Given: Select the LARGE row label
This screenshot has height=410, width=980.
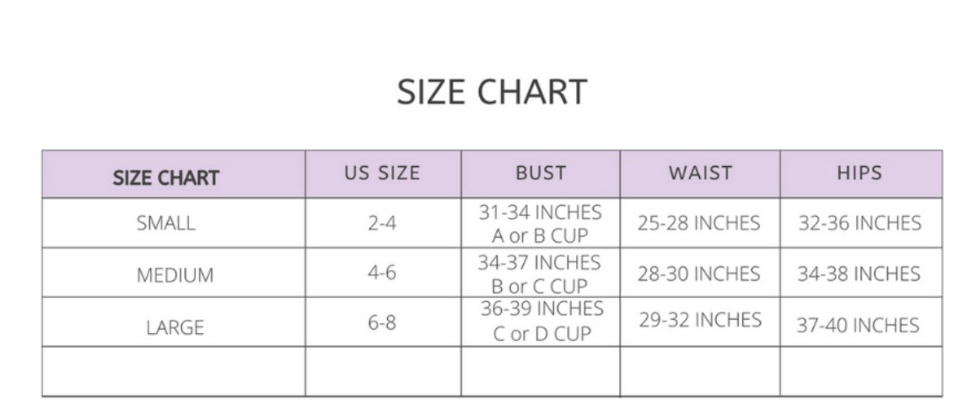Looking at the screenshot, I should (175, 327).
